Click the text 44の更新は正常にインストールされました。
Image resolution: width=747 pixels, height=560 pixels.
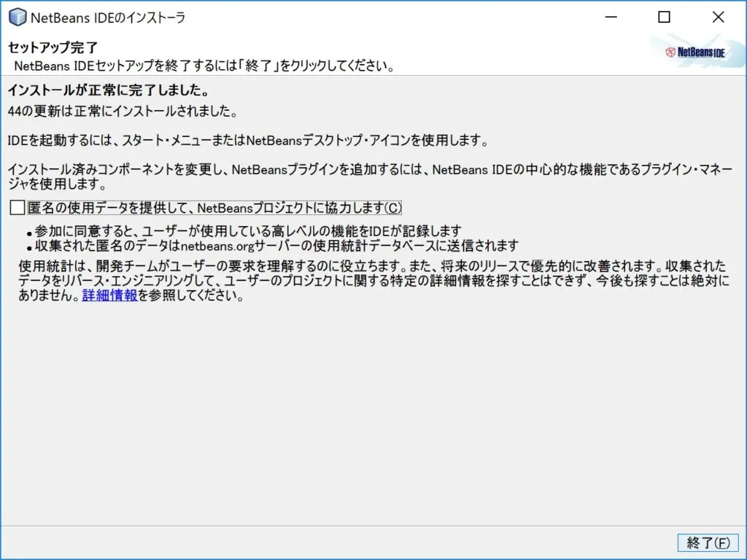(123, 112)
